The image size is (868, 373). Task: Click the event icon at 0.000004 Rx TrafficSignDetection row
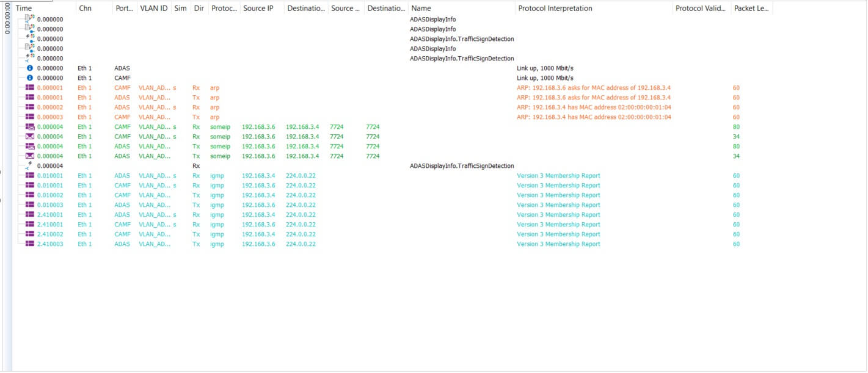[29, 166]
